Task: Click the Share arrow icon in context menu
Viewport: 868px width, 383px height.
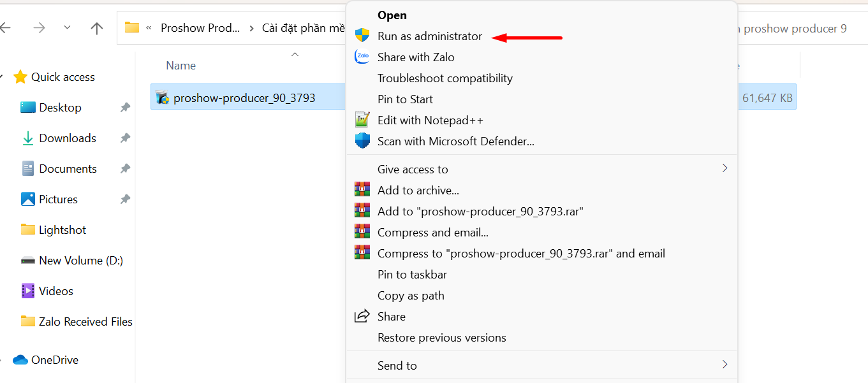Action: click(362, 316)
